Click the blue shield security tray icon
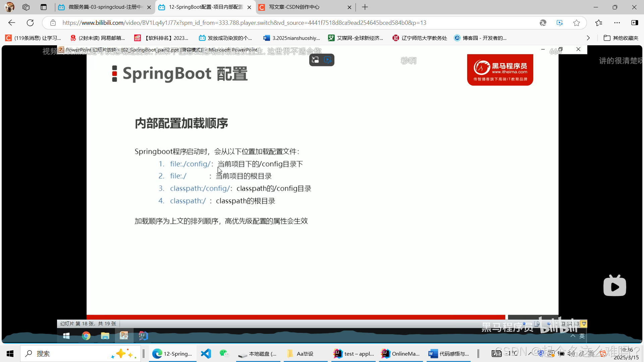644x362 pixels. tap(541, 354)
